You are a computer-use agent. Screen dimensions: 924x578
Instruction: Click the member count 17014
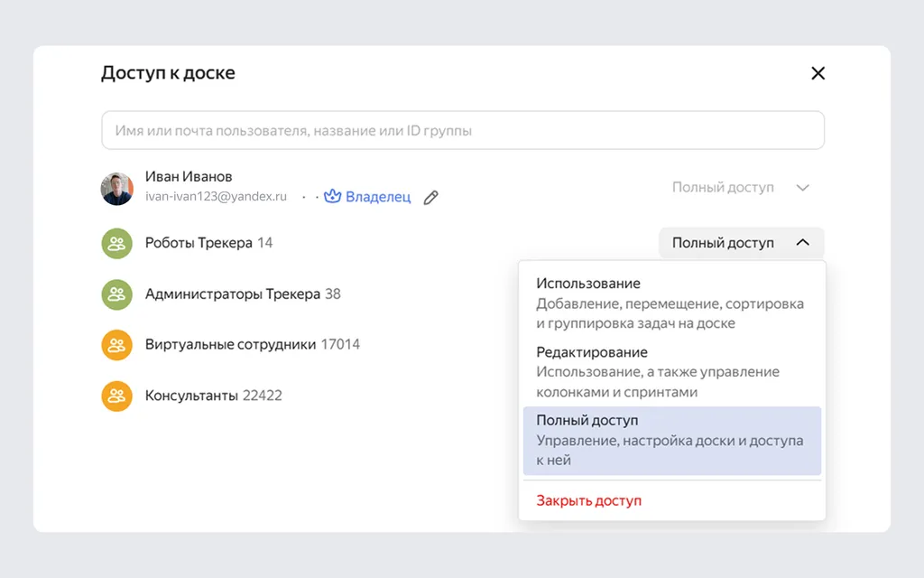(x=340, y=344)
